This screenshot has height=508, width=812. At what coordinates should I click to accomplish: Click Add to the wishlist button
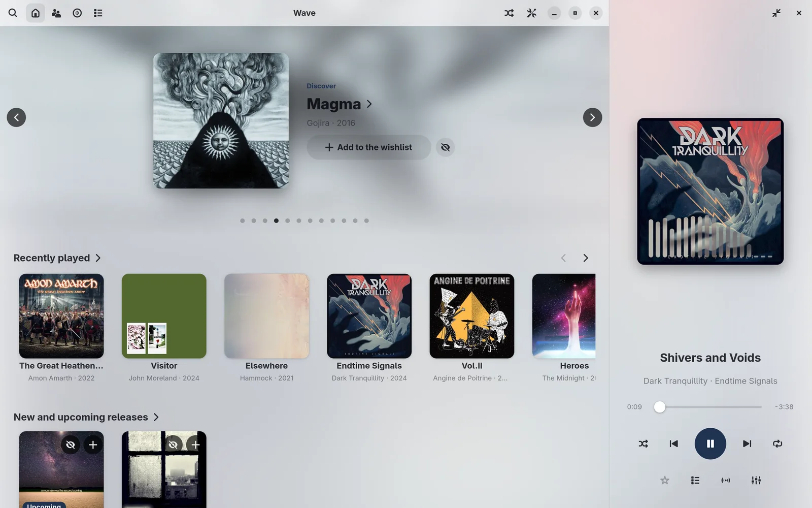pyautogui.click(x=369, y=147)
